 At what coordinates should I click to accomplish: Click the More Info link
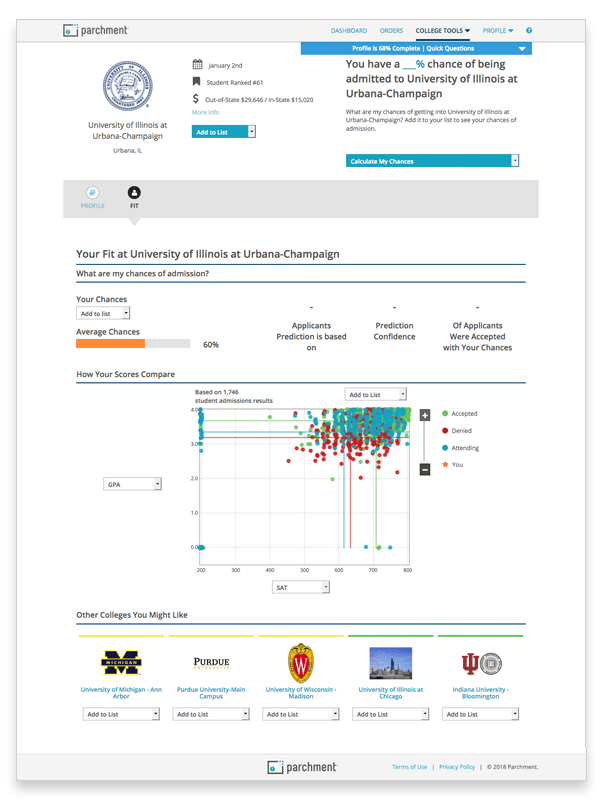[x=206, y=112]
